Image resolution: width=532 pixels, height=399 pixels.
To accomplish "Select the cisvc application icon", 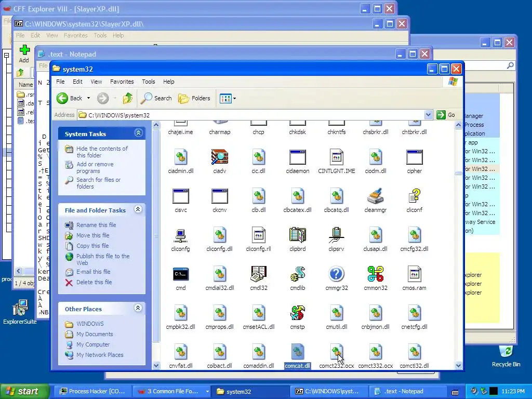I will click(x=180, y=196).
